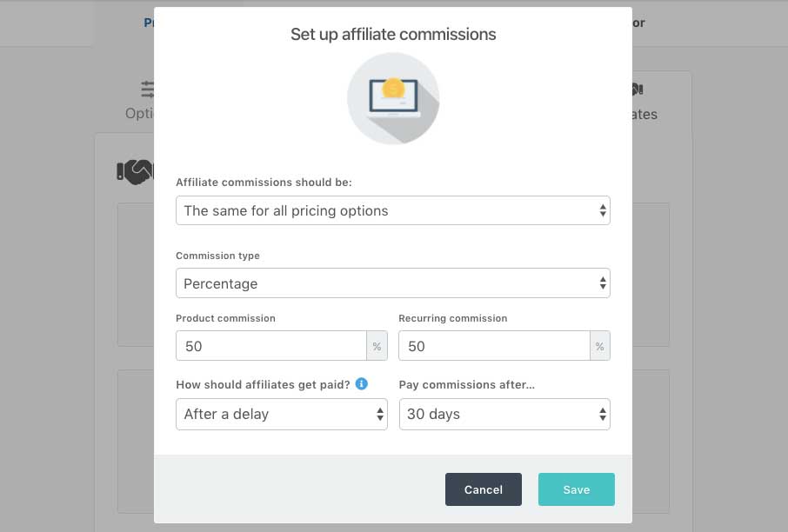
Task: Click the laptop coin illustration icon
Action: (x=393, y=98)
